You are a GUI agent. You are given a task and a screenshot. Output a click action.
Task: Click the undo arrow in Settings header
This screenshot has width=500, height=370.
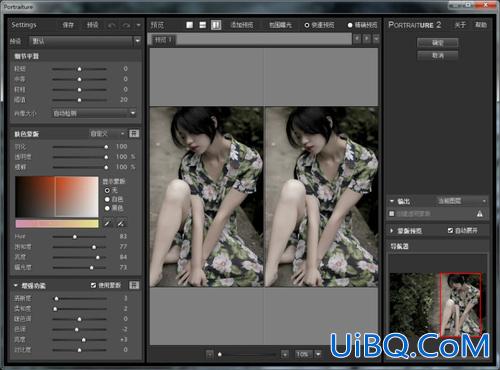tap(112, 25)
